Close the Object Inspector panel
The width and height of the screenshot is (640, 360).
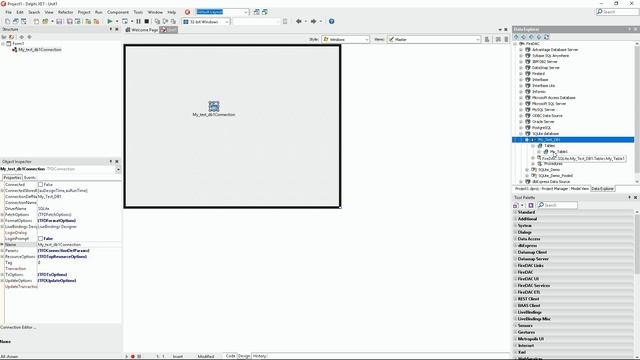tap(117, 162)
